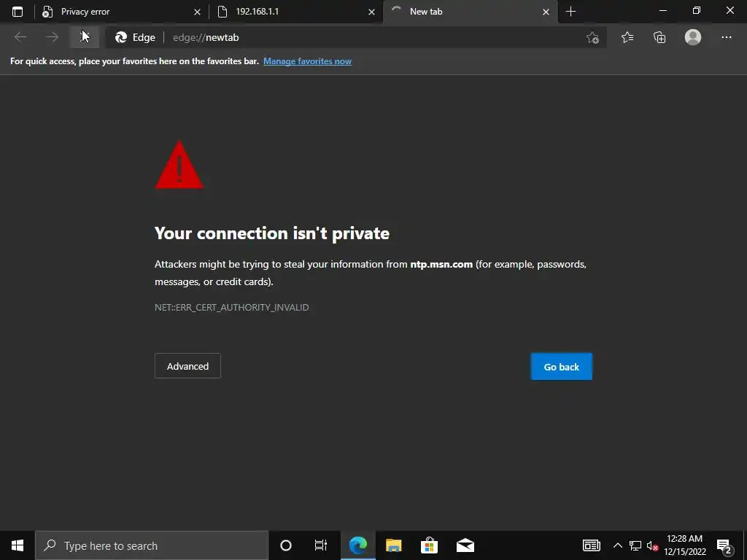Click the Advanced button

[187, 366]
